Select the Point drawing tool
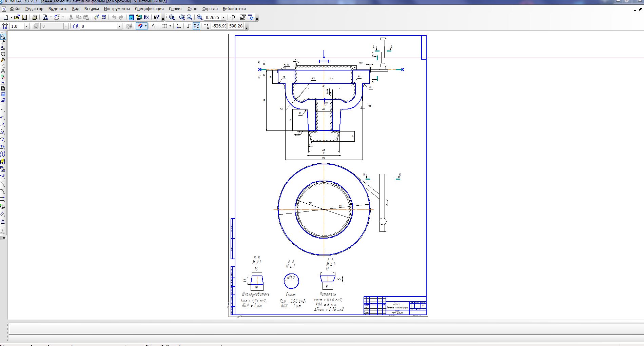Viewport: 644px width, 346px height. click(x=3, y=110)
